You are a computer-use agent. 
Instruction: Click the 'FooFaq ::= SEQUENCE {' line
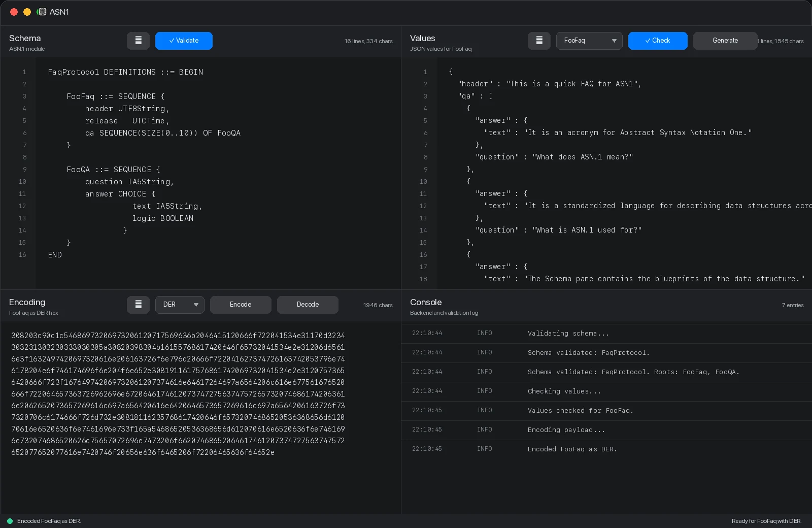(x=116, y=96)
